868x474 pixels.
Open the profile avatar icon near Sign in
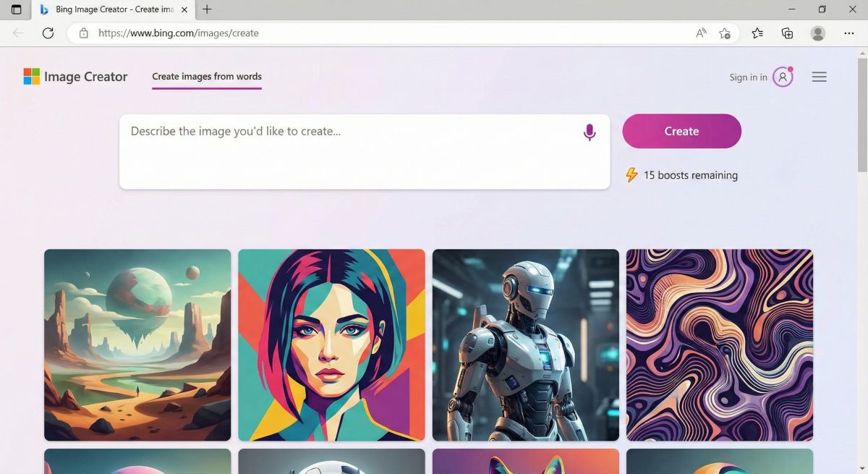[783, 76]
